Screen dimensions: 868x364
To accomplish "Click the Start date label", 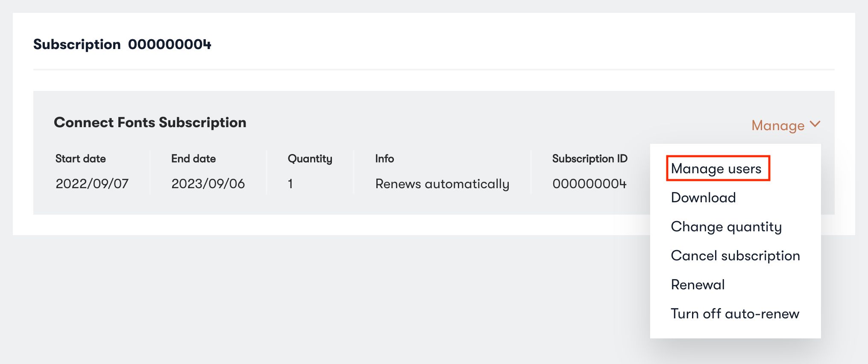I will coord(81,159).
